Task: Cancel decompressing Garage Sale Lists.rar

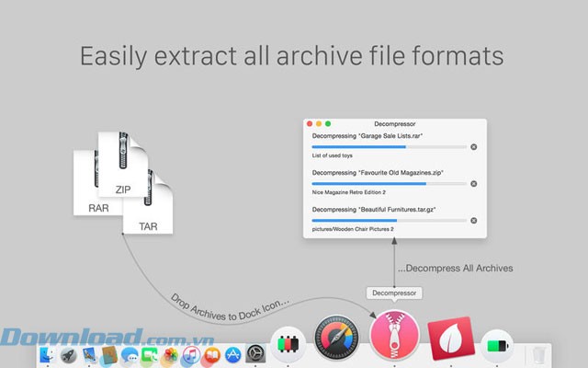Action: 474,146
